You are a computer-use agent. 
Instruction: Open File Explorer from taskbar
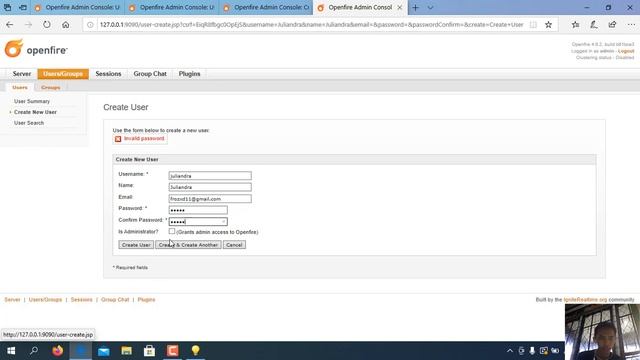click(127, 351)
